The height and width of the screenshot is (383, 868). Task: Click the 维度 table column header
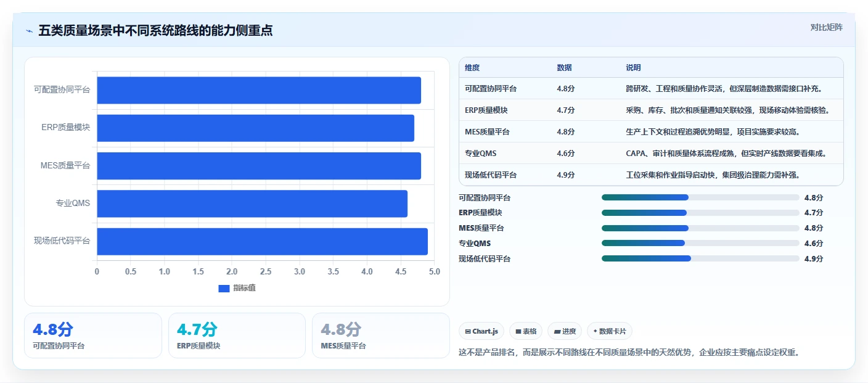pyautogui.click(x=472, y=67)
